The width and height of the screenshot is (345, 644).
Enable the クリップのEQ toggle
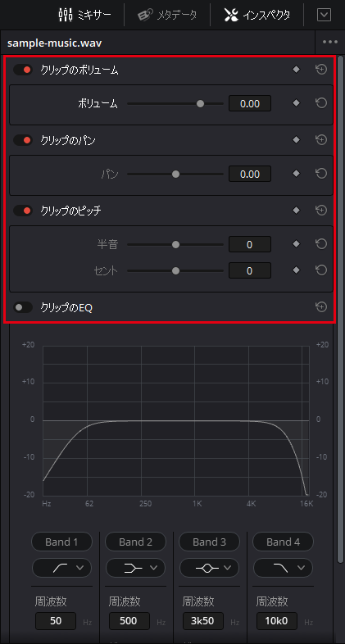23,307
